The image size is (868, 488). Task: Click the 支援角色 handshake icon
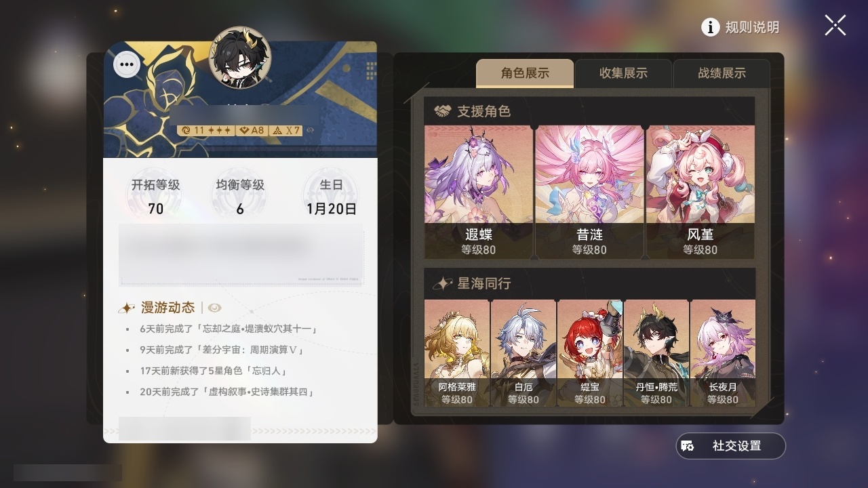click(442, 110)
